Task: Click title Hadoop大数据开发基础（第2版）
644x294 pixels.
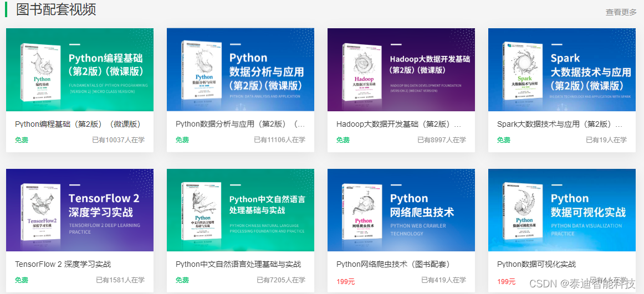Action: 399,124
